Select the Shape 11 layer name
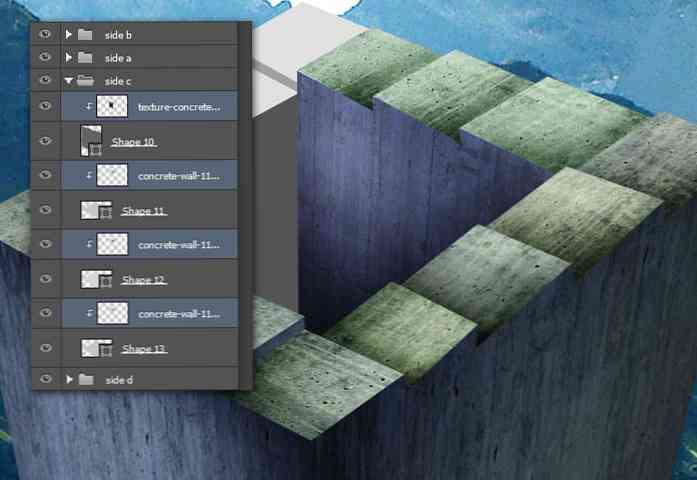The width and height of the screenshot is (697, 480). pos(144,211)
